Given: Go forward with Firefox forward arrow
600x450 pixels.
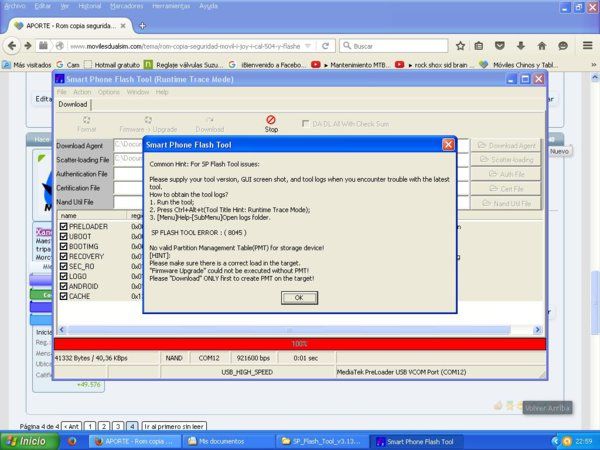Looking at the screenshot, I should click(28, 46).
